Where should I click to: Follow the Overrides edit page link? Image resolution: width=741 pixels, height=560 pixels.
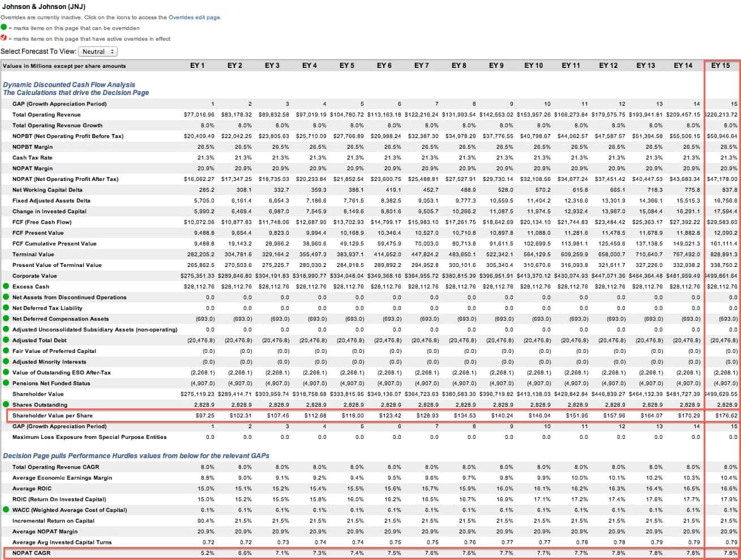click(x=194, y=18)
